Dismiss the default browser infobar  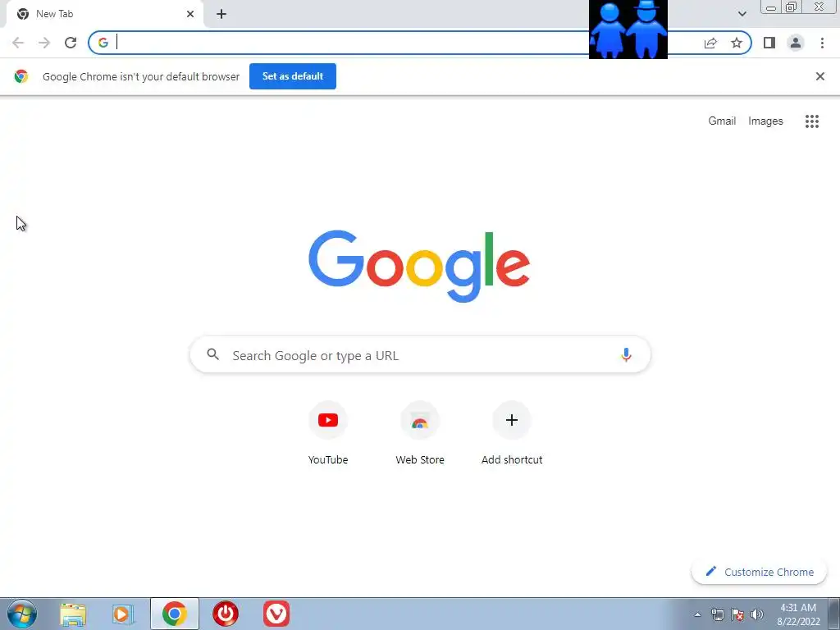[x=819, y=76]
